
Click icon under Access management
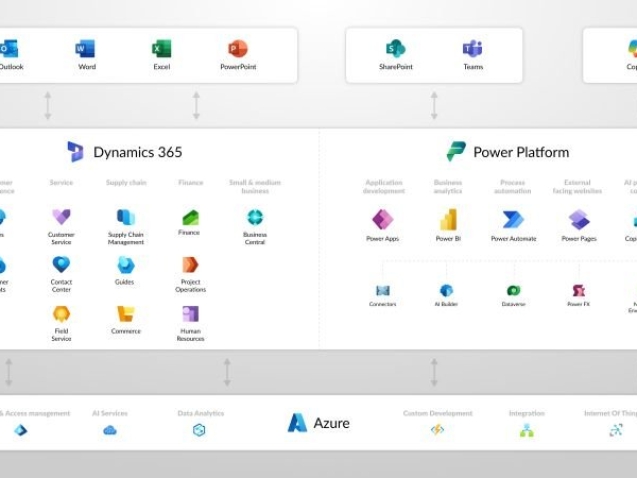tap(21, 430)
